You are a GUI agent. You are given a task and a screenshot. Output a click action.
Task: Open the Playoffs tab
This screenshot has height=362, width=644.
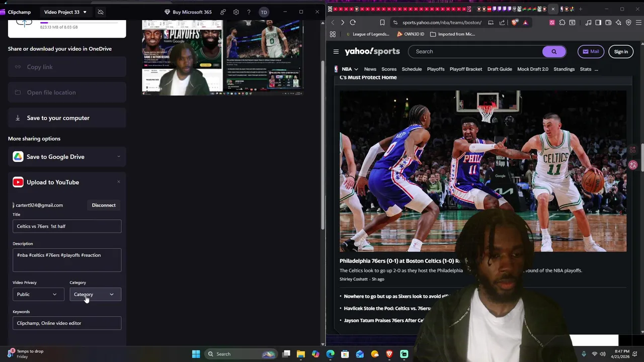pos(436,69)
